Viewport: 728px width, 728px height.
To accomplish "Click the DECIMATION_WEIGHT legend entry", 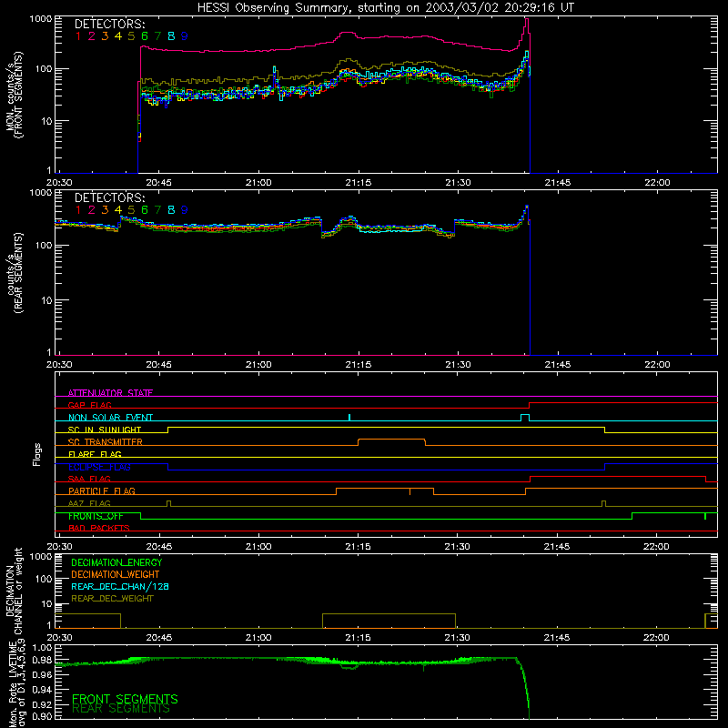I will (x=116, y=574).
